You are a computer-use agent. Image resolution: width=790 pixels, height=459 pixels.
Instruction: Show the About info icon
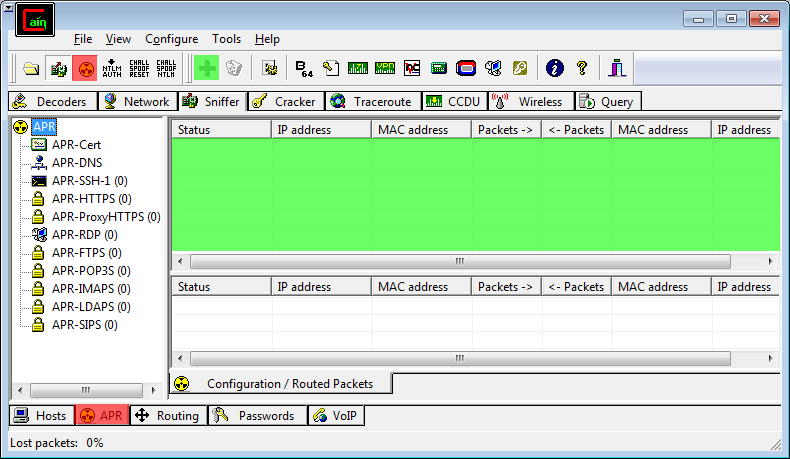[x=555, y=68]
